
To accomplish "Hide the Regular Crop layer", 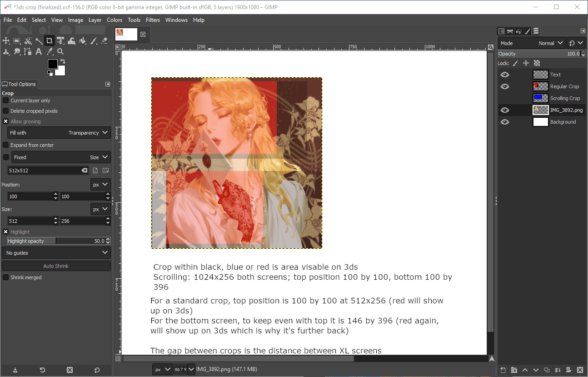I will (x=505, y=86).
